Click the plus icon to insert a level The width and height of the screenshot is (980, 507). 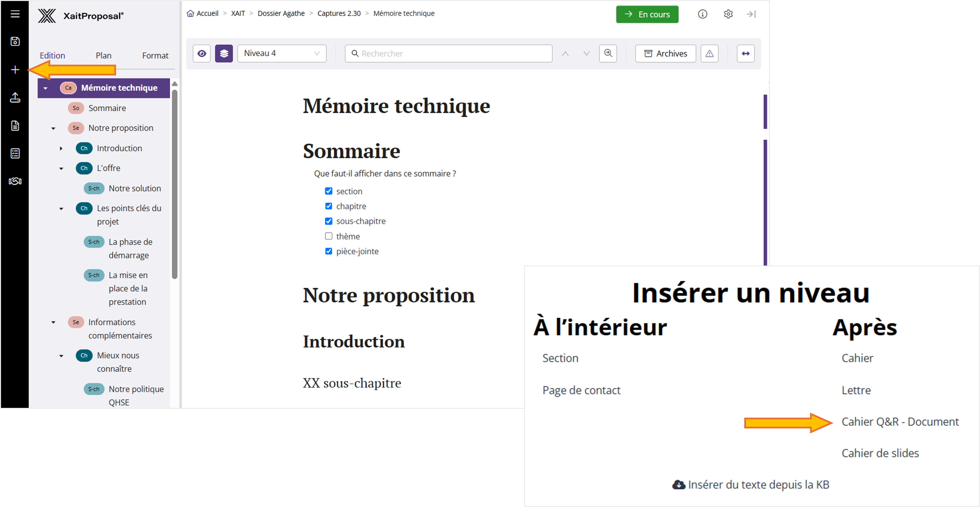[x=15, y=70]
